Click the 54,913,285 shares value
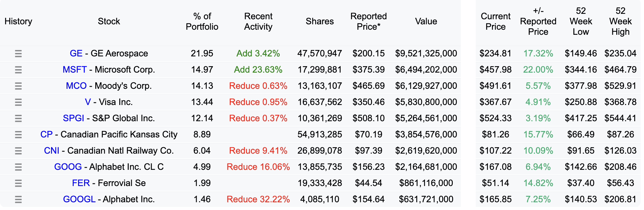Image resolution: width=644 pixels, height=210 pixels. click(320, 134)
